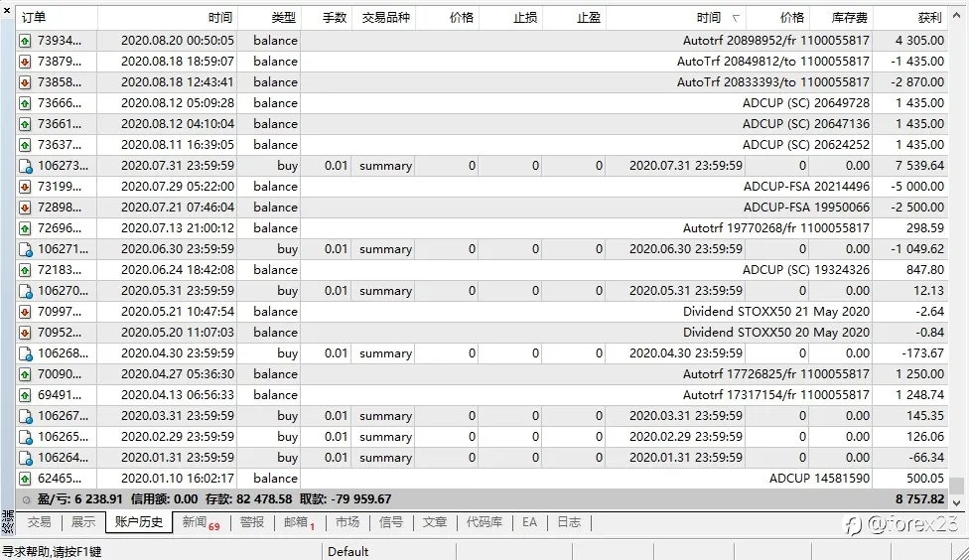Viewport: 969px width, 560px height.
Task: Click the withdrawal icon of order 73199
Action: point(25,187)
